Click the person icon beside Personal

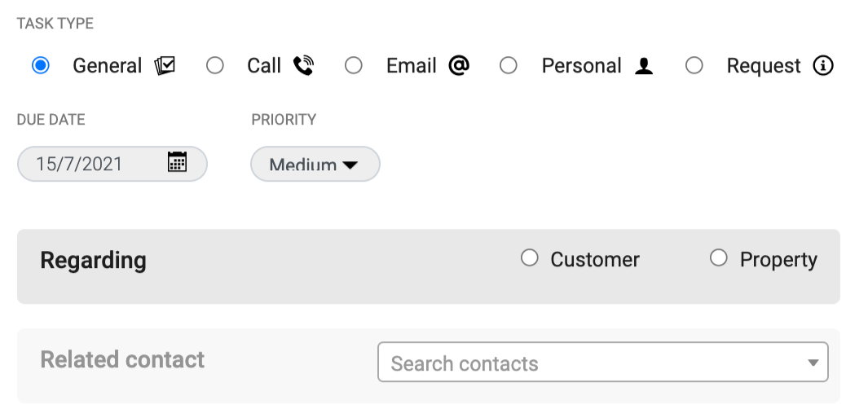(644, 67)
